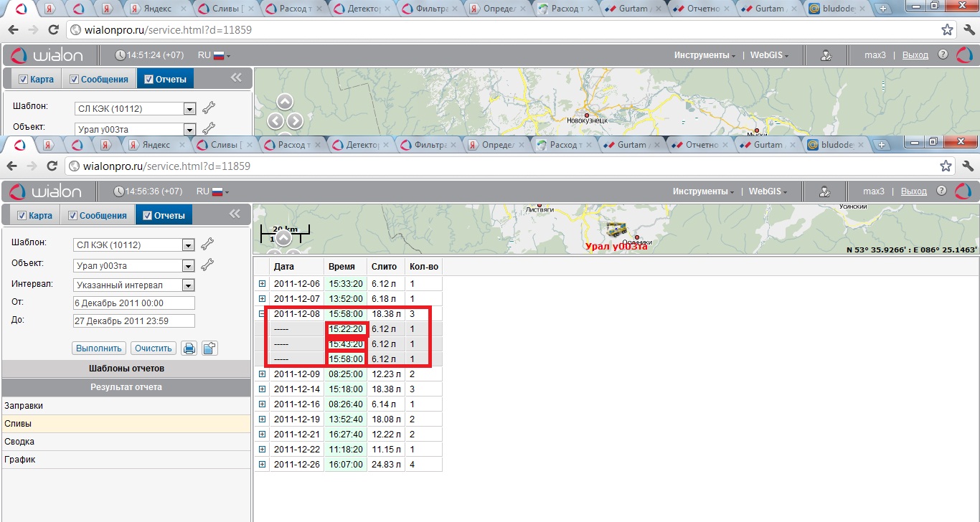Export the report using the file export icon
Screen dimensions: 980x522
(209, 348)
